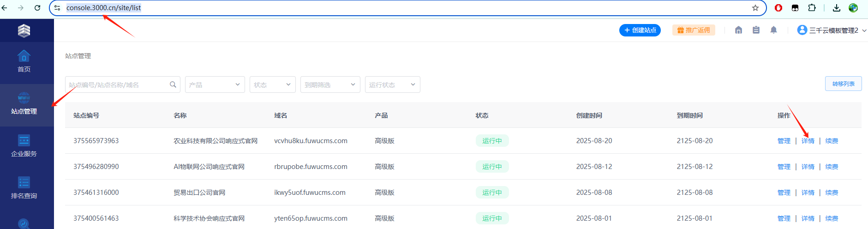Image resolution: width=868 pixels, height=229 pixels.
Task: Open 企业服务 from the sidebar
Action: 24,146
